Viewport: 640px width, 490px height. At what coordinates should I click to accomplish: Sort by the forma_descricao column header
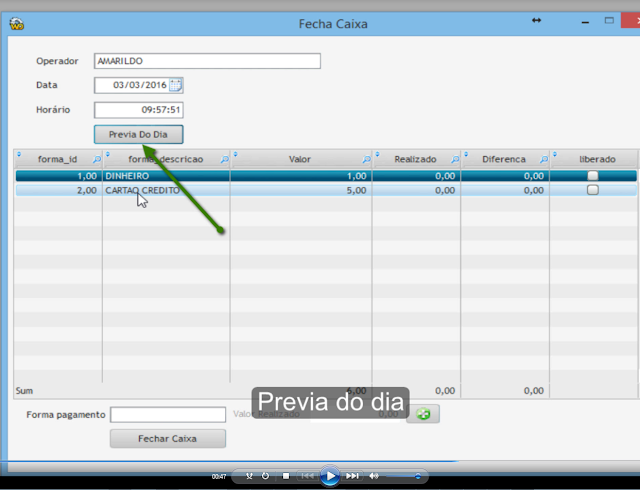(166, 159)
